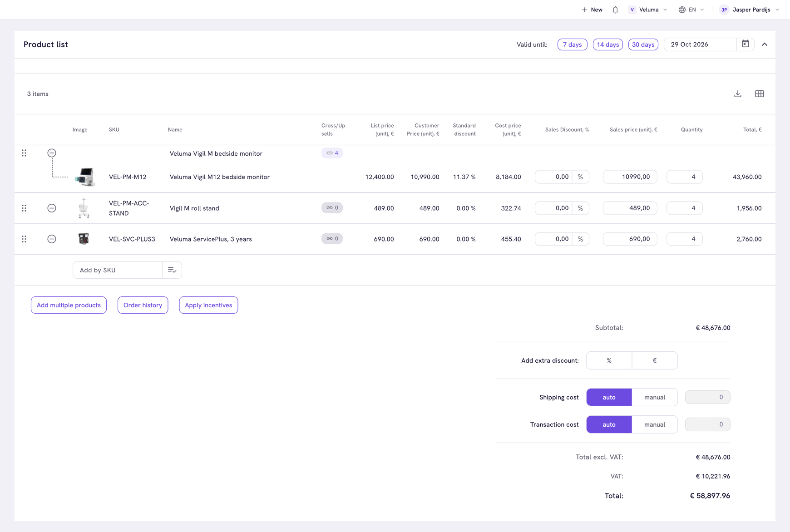Click Add multiple products

point(69,305)
